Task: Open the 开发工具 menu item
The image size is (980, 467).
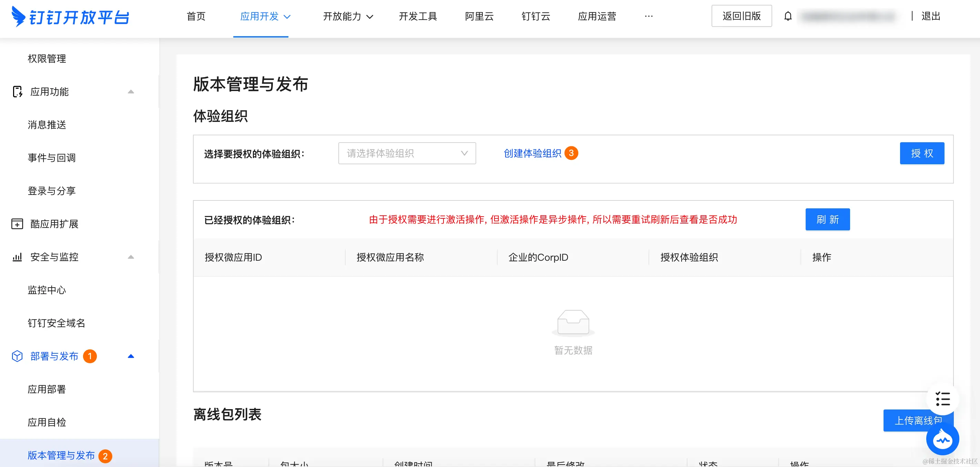Action: (x=418, y=16)
